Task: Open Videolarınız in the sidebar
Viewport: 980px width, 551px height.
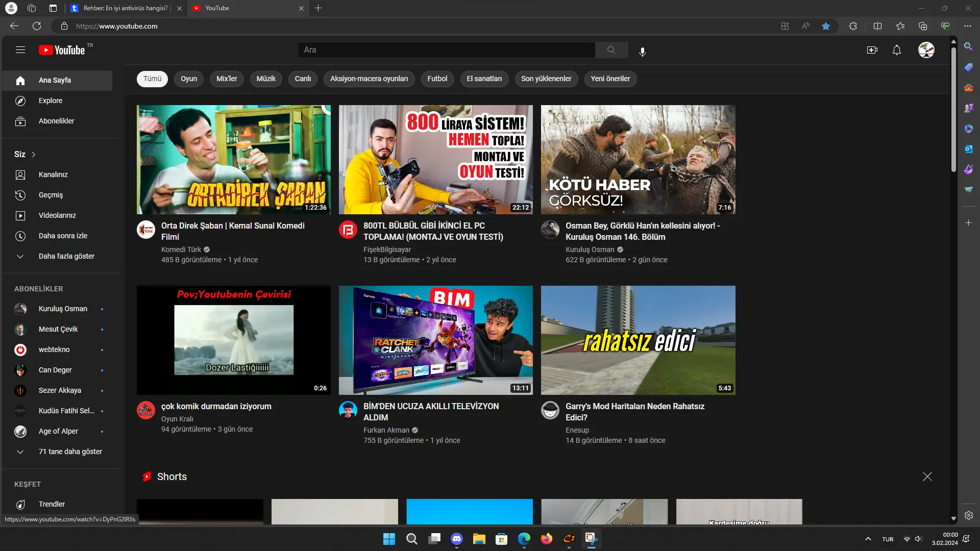Action: pyautogui.click(x=57, y=216)
